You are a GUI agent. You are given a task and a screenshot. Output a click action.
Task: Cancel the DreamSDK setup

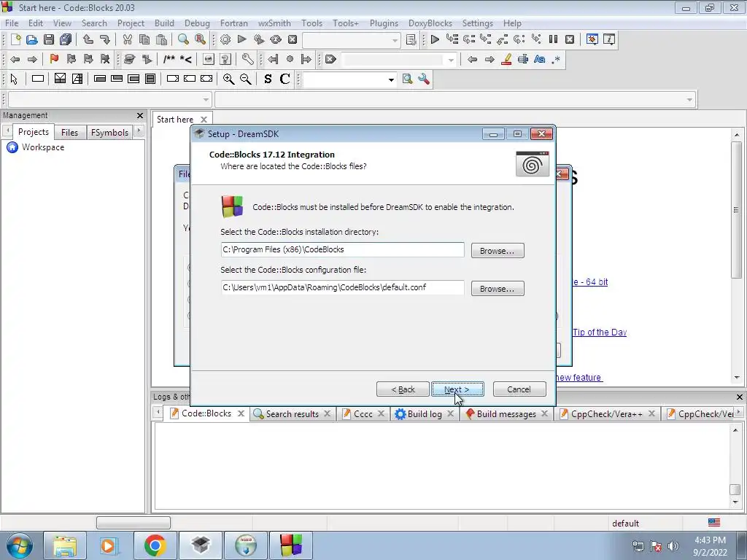tap(519, 389)
